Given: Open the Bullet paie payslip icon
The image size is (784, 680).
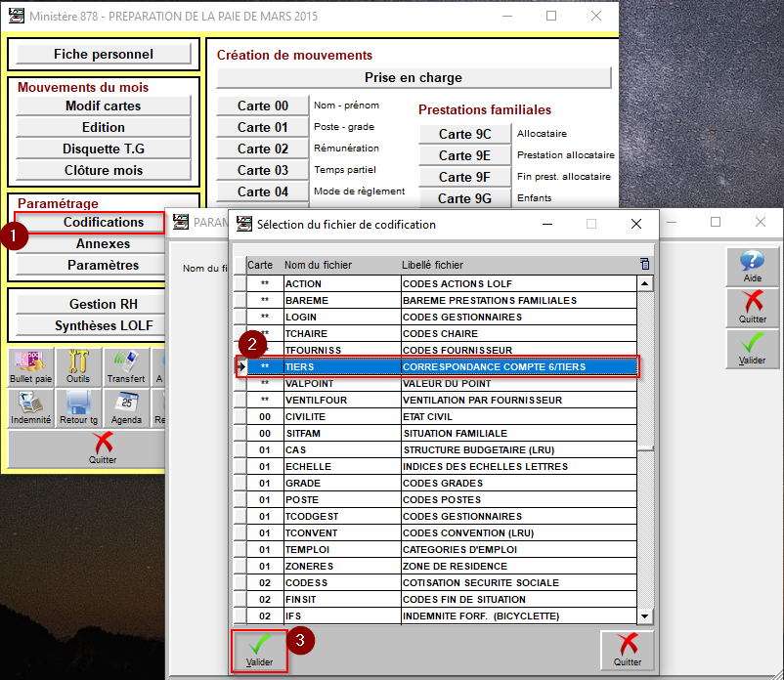Looking at the screenshot, I should point(30,366).
